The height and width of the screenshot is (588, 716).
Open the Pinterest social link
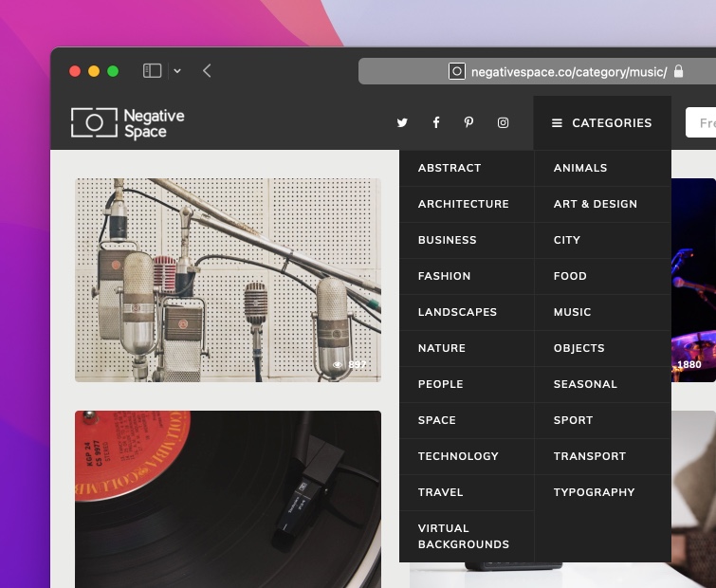pos(468,122)
